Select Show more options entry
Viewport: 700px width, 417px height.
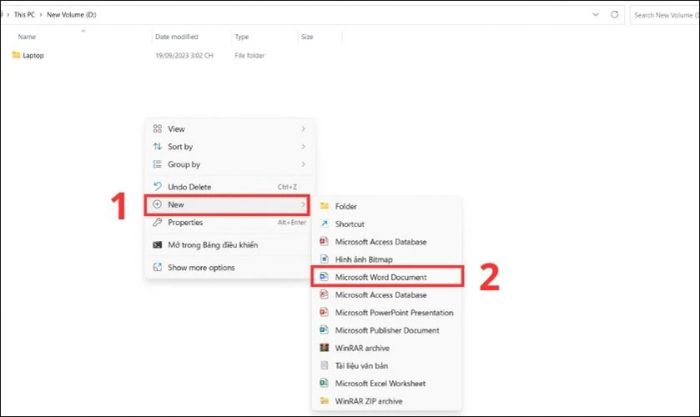click(x=229, y=267)
